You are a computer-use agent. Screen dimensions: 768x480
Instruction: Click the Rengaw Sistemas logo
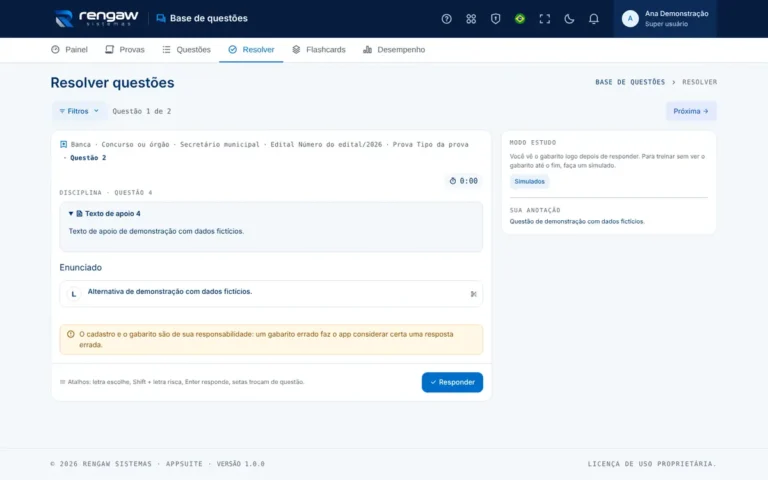(96, 19)
